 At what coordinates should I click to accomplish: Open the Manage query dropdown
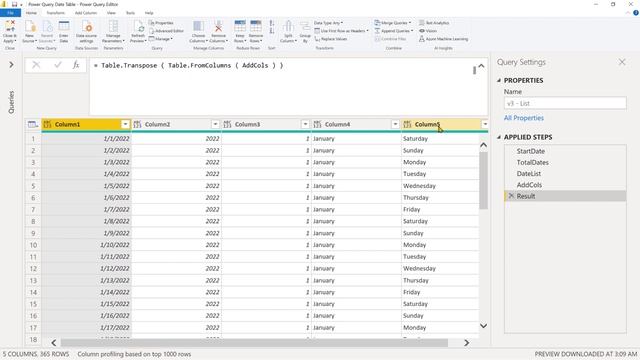(161, 39)
